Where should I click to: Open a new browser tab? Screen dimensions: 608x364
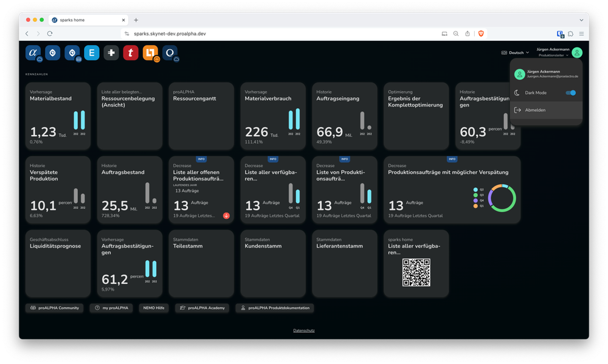[x=136, y=20]
